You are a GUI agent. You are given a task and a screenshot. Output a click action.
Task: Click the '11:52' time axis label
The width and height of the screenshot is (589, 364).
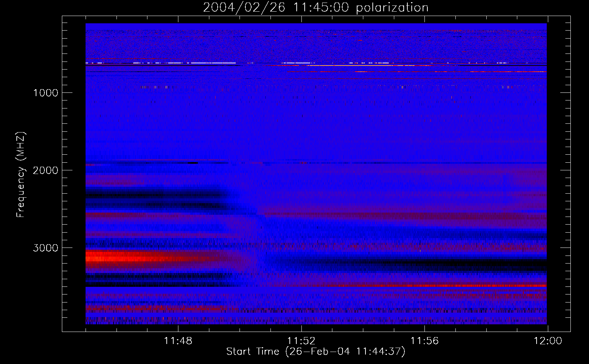301,341
